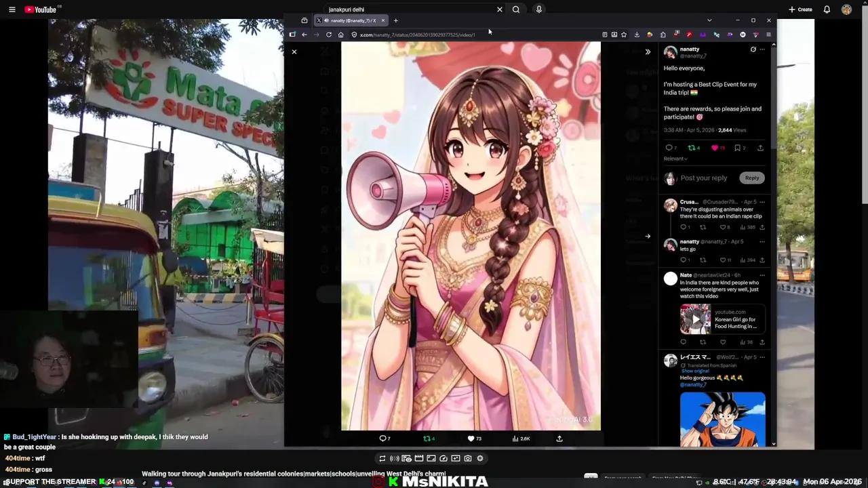The width and height of the screenshot is (868, 488).
Task: Open the gear settings in overlay toolbar
Action: click(x=480, y=458)
